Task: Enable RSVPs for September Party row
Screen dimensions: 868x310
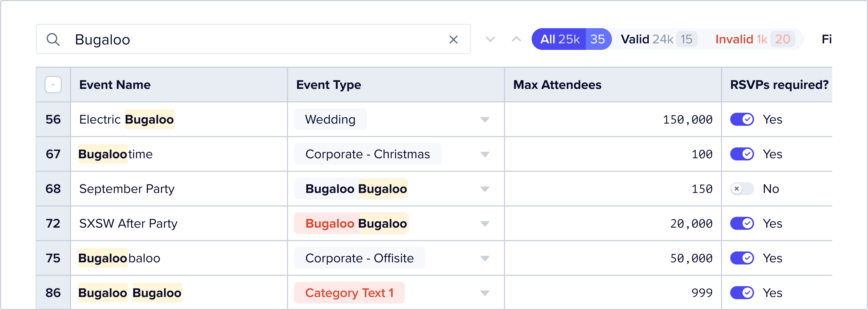Action: (742, 189)
